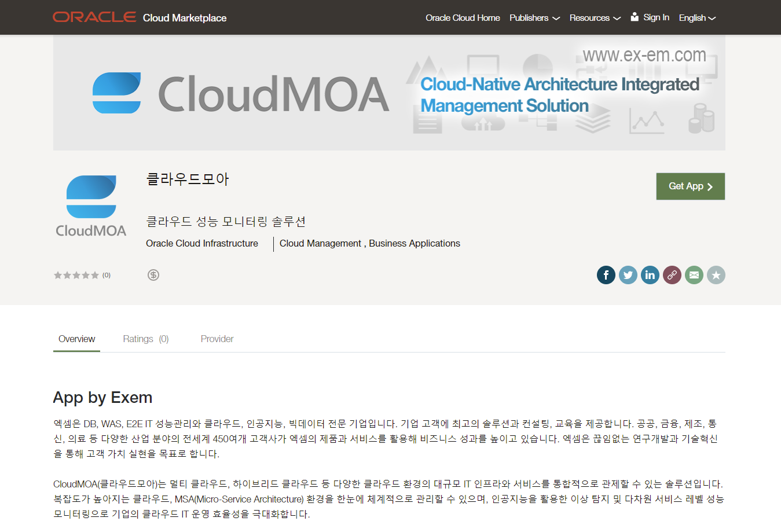Screen dimensions: 781x532
Task: Switch to the Provider tab
Action: pyautogui.click(x=217, y=339)
